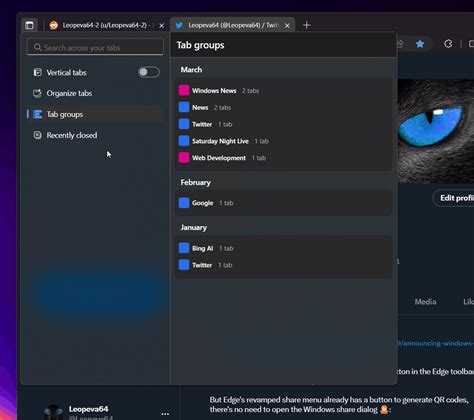Viewport: 474px width, 420px height.
Task: Open the Web Development tab group
Action: [x=283, y=158]
